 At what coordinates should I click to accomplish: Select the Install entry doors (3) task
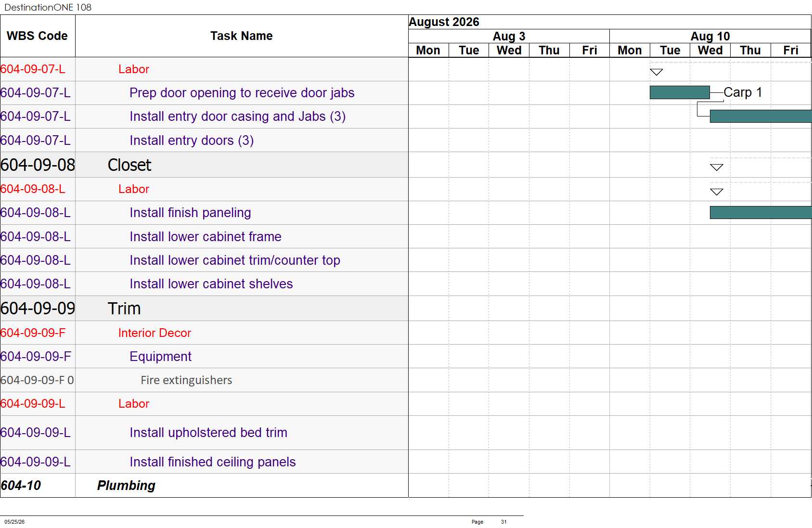click(x=192, y=141)
